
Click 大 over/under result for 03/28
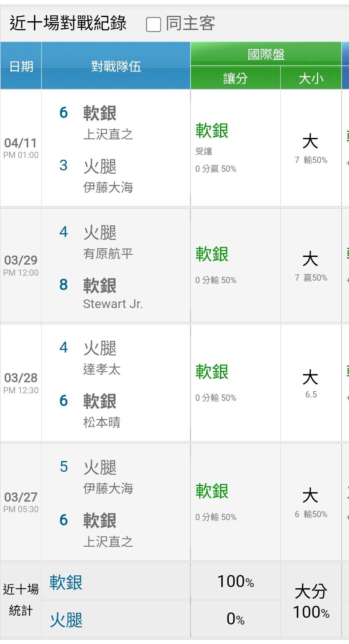[x=310, y=378]
